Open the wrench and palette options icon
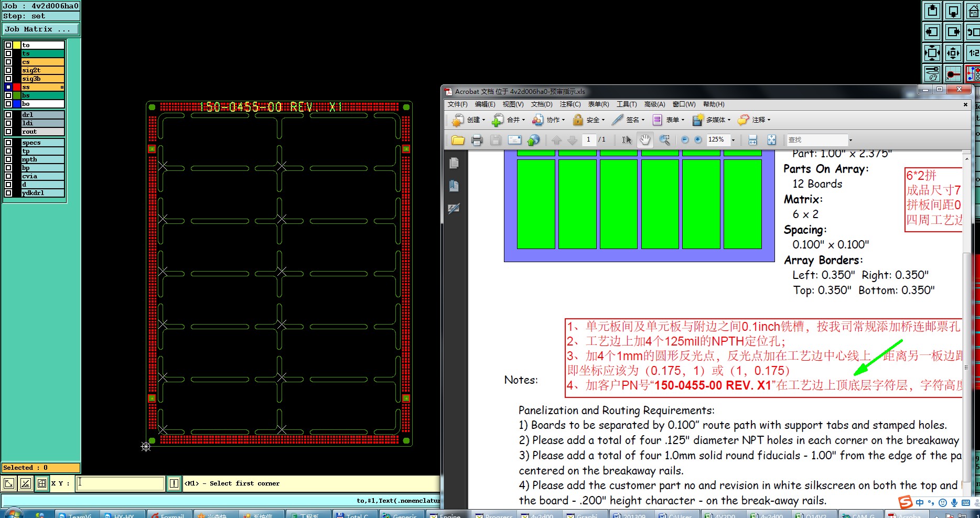Screen dimensions: 980x518 [932, 73]
